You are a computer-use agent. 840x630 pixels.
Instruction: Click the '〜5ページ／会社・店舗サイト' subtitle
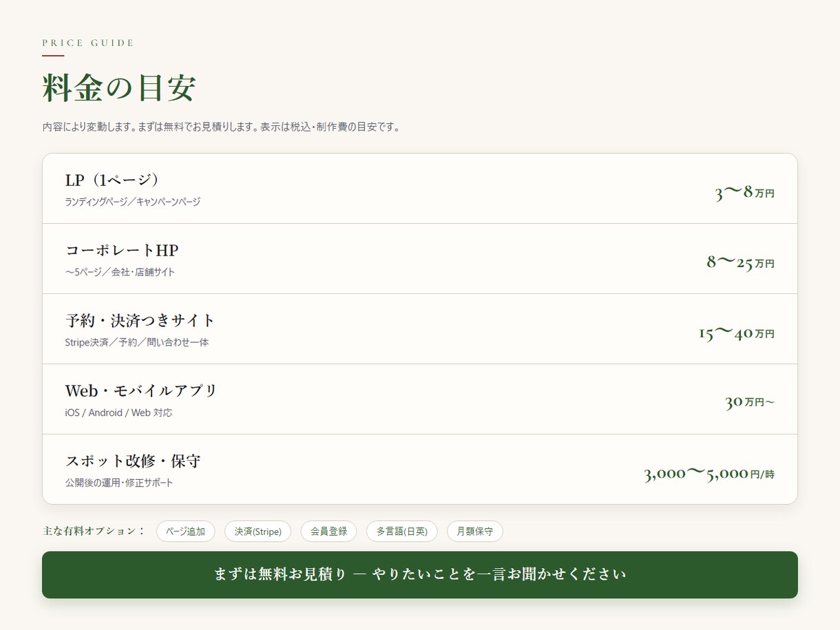click(x=120, y=273)
